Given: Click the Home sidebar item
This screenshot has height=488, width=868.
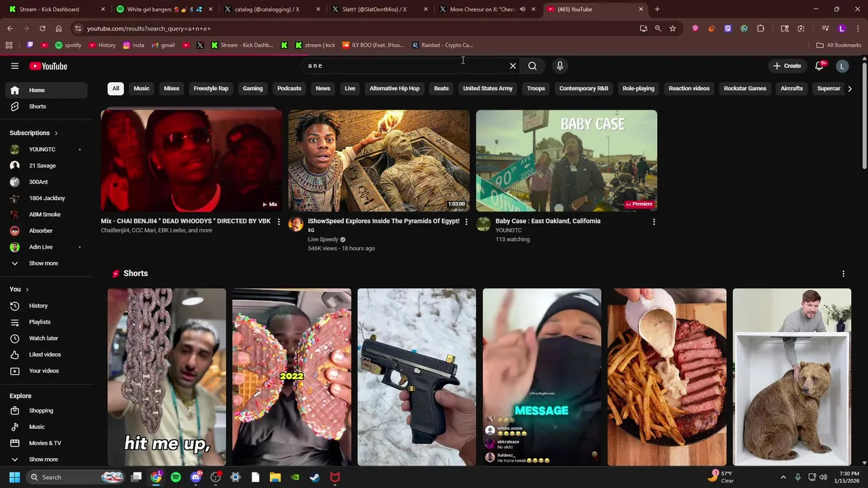Looking at the screenshot, I should tap(46, 90).
